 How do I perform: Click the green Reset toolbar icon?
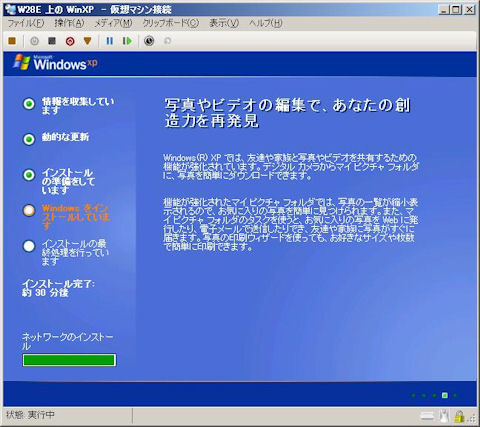127,41
